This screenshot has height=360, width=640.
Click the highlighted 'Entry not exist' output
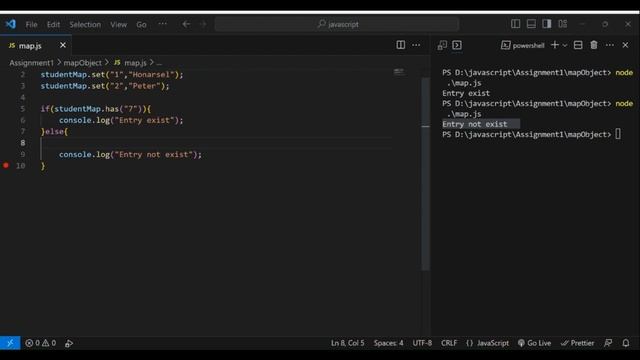[x=475, y=124]
